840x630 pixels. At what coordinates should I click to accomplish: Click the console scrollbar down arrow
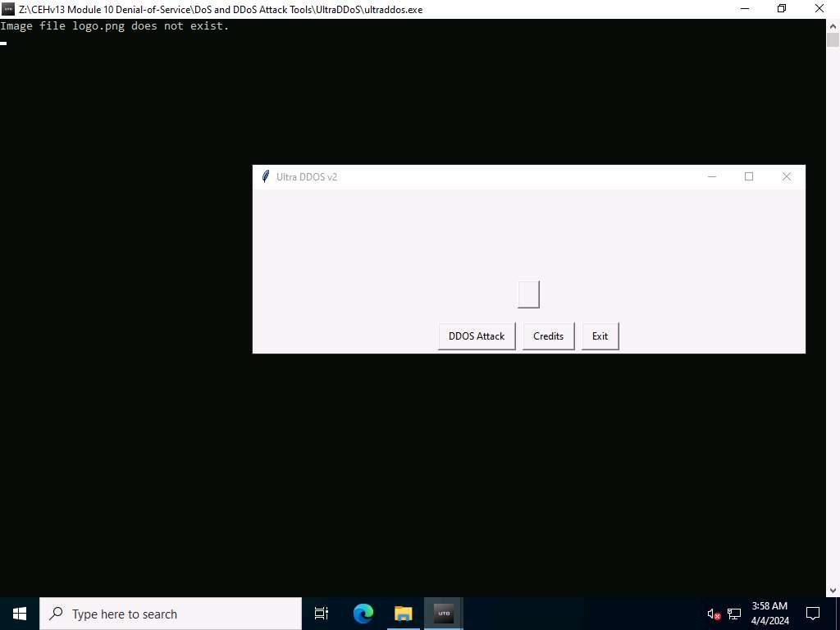pos(833,590)
